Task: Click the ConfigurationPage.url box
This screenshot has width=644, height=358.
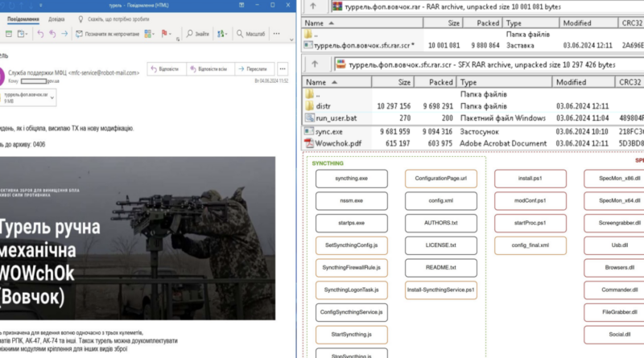Action: 440,179
